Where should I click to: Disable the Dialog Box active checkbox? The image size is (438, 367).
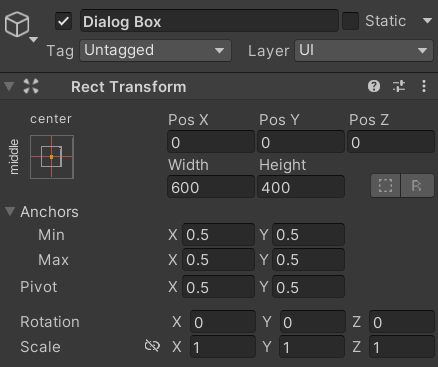pyautogui.click(x=63, y=22)
